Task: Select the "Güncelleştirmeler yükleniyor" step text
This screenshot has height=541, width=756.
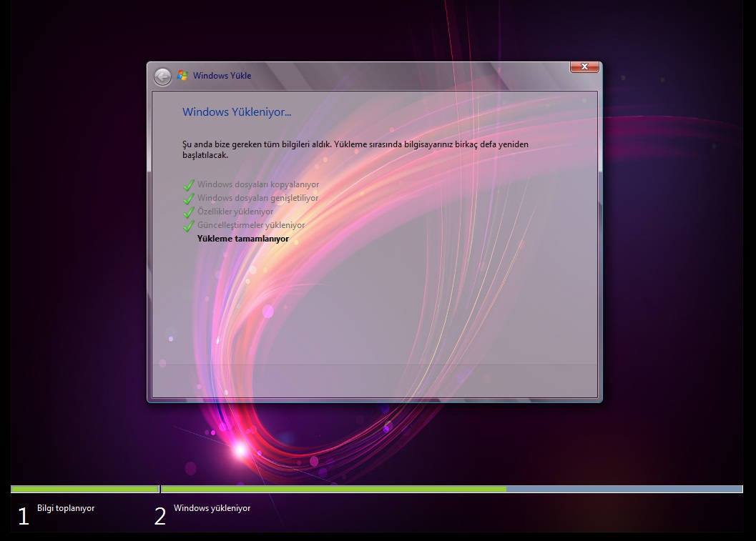Action: (x=250, y=225)
